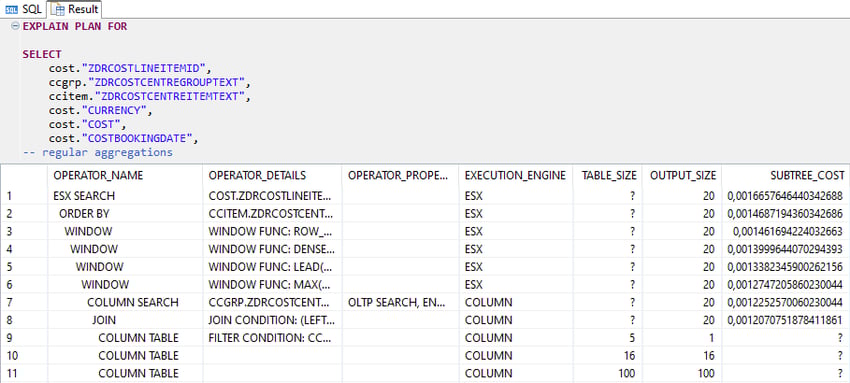The image size is (850, 383).
Task: Click the WINDOW FUNC: MAX(... cell
Action: [269, 284]
